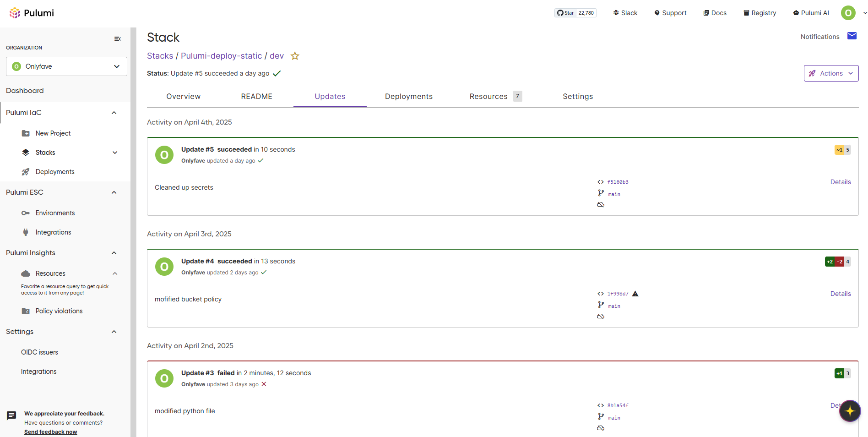
Task: Click the Stacks breadcrumb link
Action: click(x=160, y=56)
